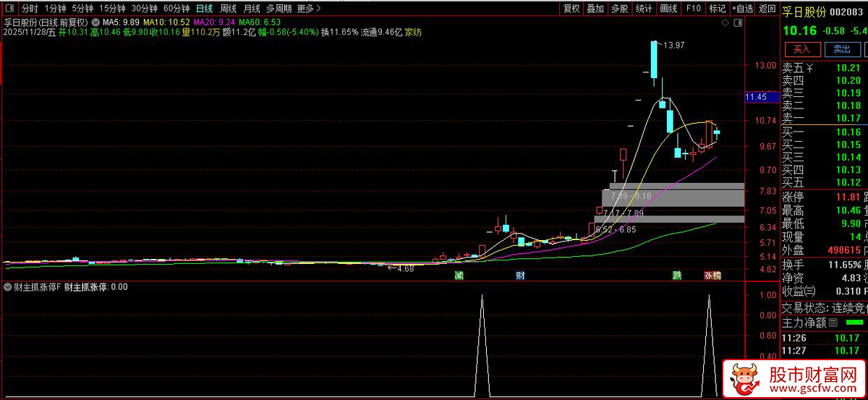Click the 交易状态 trading status row
868x400 pixels.
pyautogui.click(x=824, y=307)
